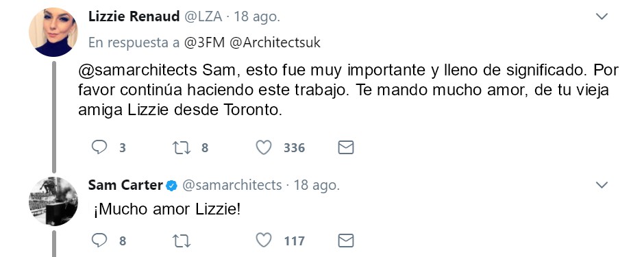
Task: Retweet Sam Carter's reply
Action: coord(181,240)
